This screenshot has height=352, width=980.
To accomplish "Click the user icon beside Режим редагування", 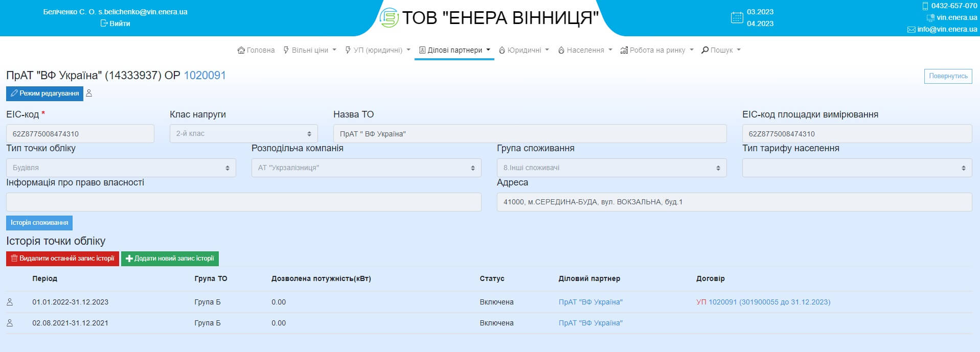I will 89,93.
